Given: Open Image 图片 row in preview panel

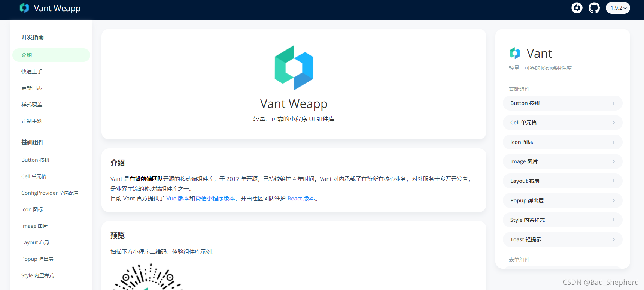Looking at the screenshot, I should [562, 161].
